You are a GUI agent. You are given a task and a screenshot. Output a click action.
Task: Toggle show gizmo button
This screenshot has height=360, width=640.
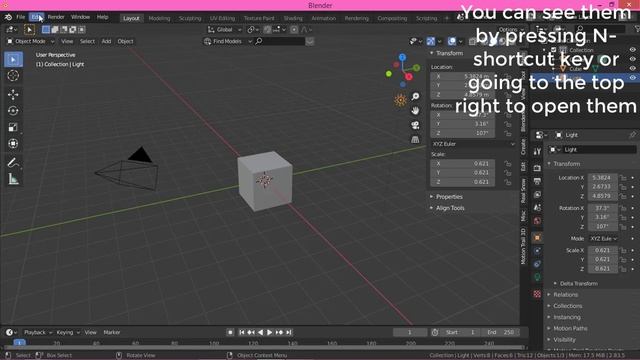(431, 41)
